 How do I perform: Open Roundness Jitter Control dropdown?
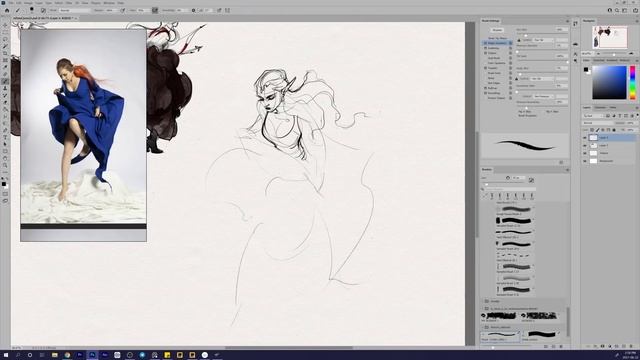click(x=543, y=96)
